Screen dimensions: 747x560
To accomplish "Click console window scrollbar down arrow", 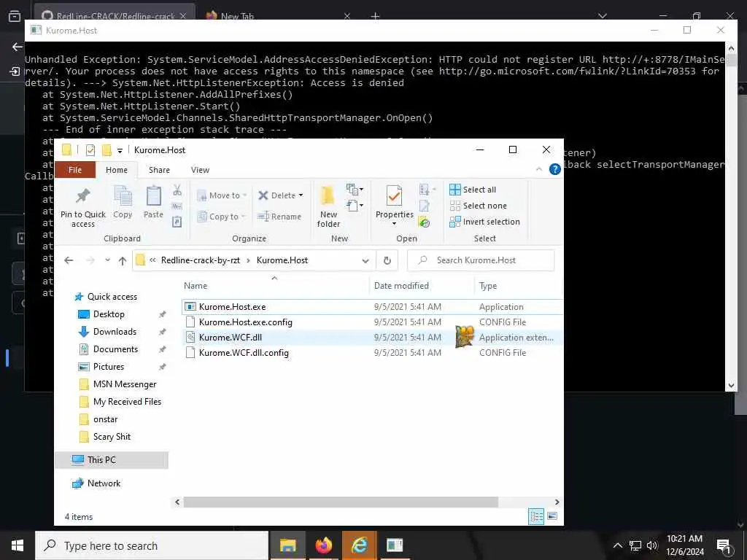I will tap(731, 385).
